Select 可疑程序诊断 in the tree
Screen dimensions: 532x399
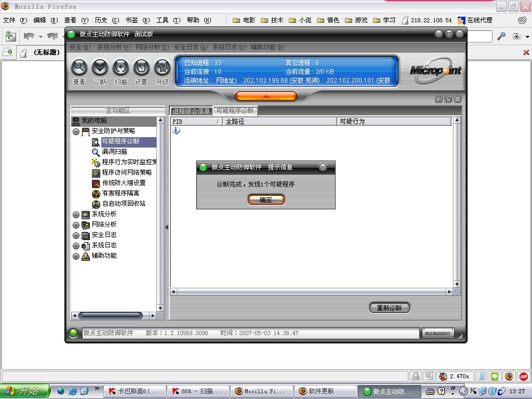pos(124,142)
